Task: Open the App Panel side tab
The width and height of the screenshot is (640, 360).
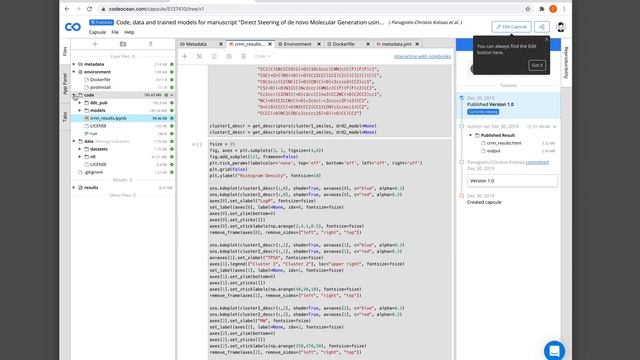Action: pos(65,84)
